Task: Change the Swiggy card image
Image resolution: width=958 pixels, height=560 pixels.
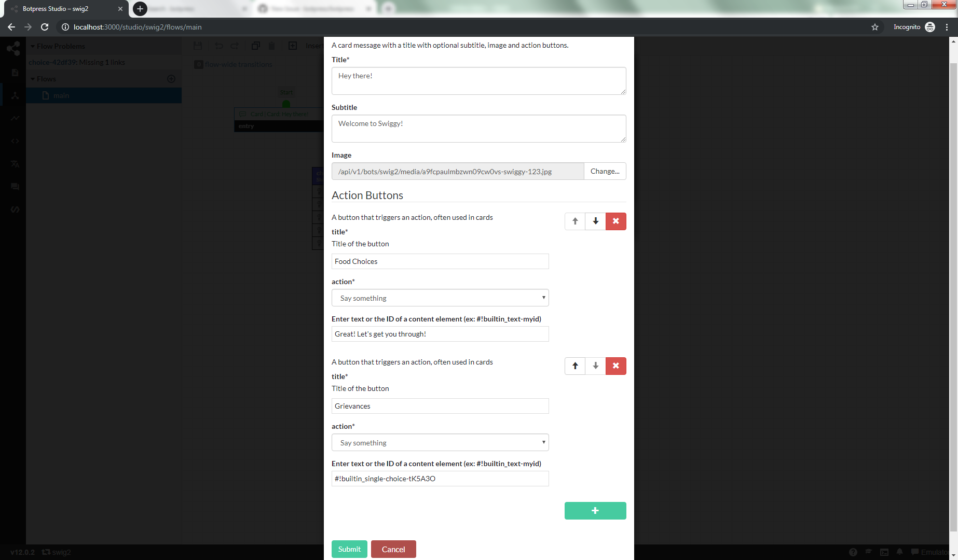Action: [605, 171]
